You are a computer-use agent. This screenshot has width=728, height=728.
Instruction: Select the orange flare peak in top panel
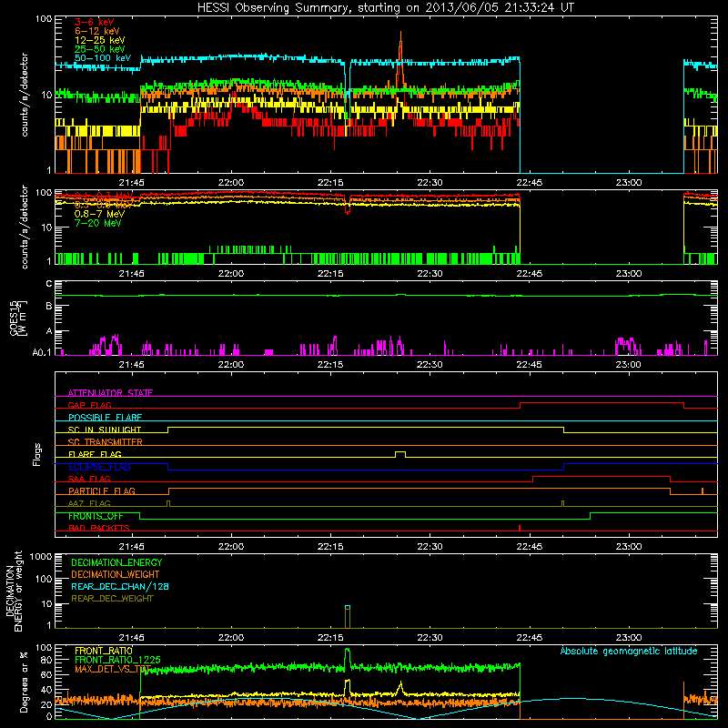pos(400,58)
